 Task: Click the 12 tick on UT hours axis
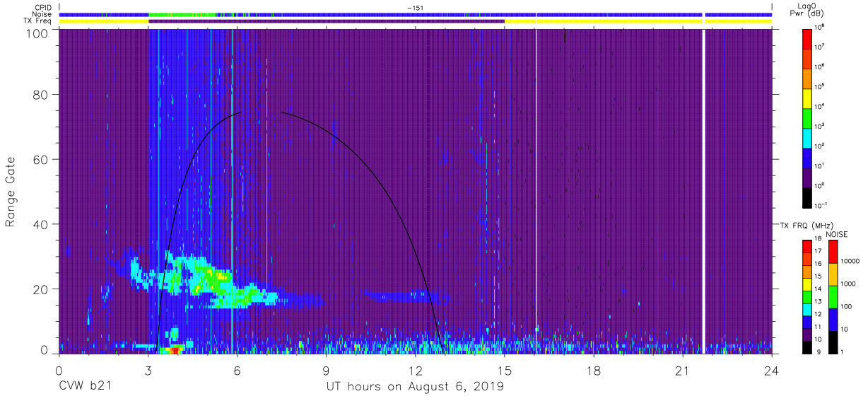(x=415, y=371)
